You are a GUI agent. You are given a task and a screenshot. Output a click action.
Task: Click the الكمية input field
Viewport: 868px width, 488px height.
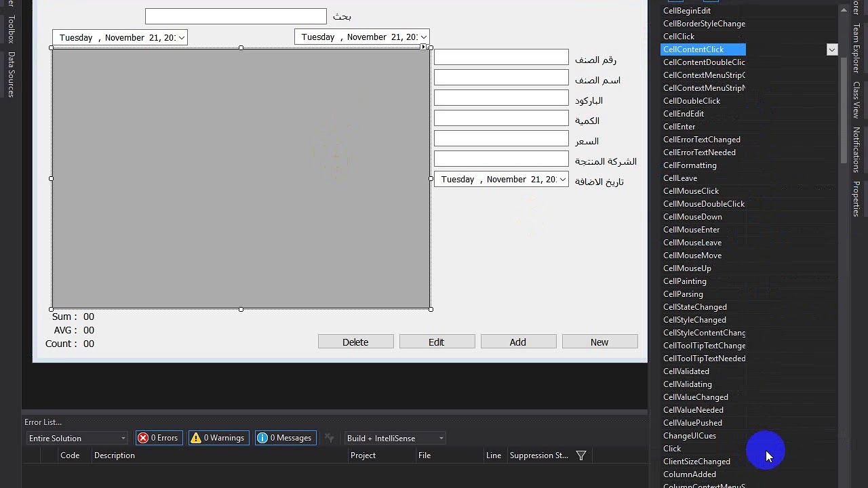pyautogui.click(x=501, y=119)
